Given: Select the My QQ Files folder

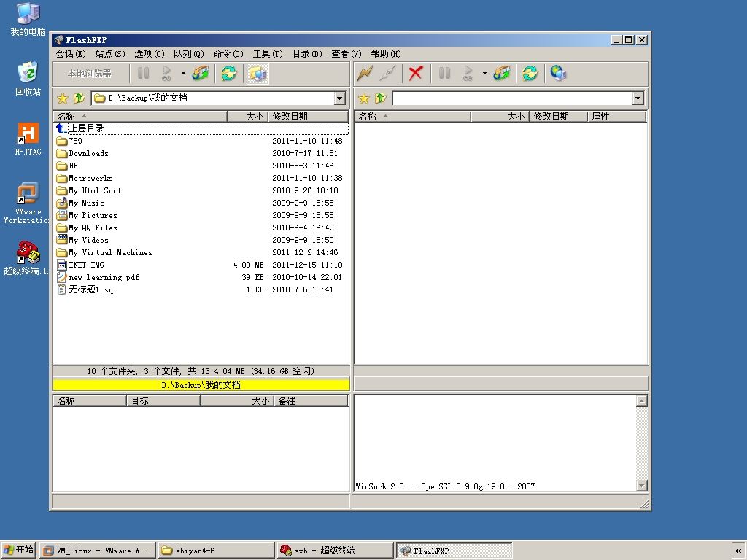Looking at the screenshot, I should point(93,227).
